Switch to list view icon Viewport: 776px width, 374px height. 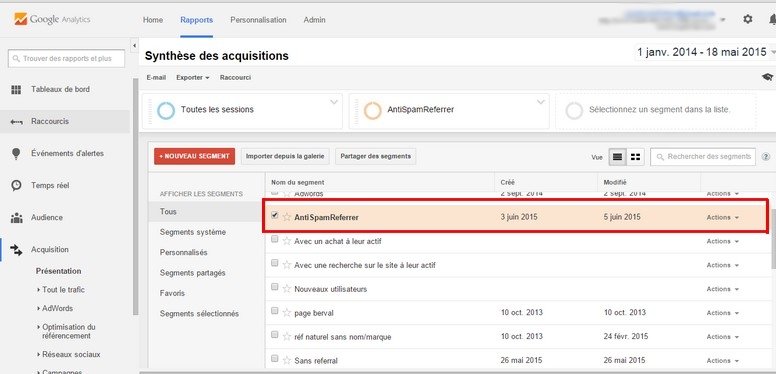[x=617, y=157]
